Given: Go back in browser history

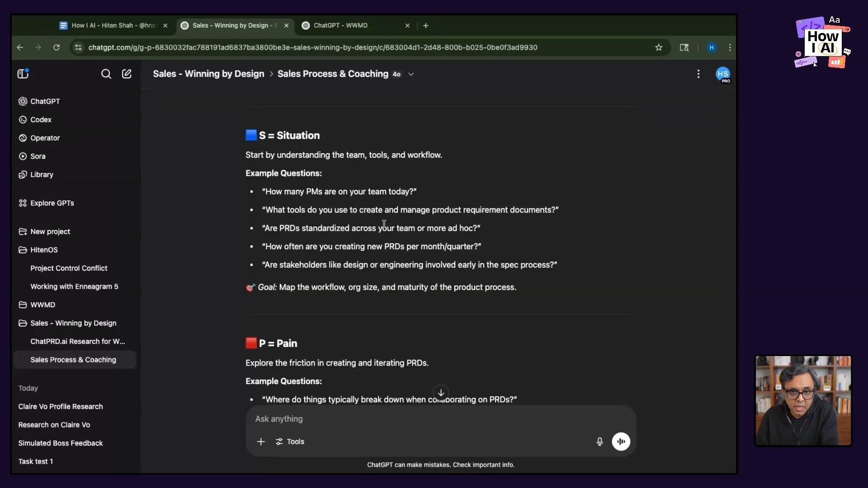Looking at the screenshot, I should [20, 47].
